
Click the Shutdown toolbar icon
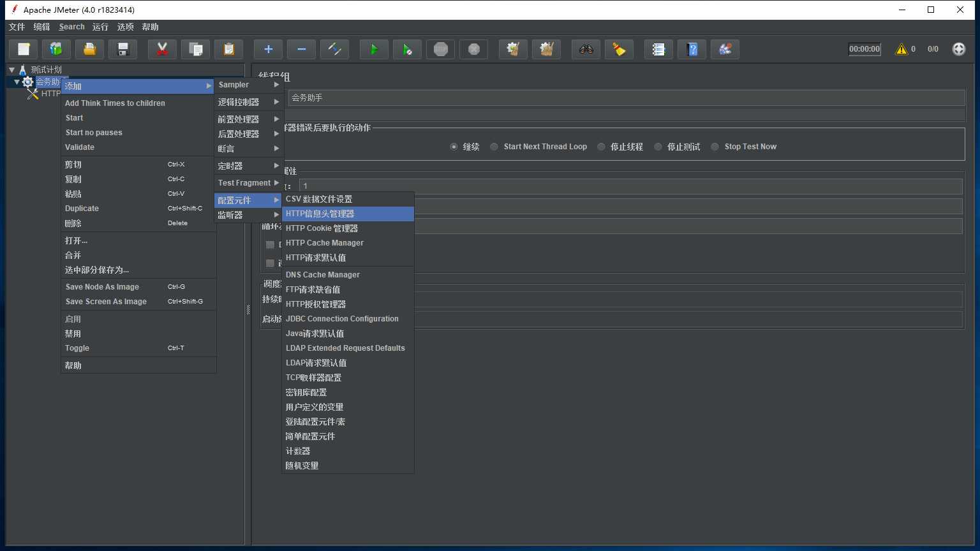click(474, 49)
